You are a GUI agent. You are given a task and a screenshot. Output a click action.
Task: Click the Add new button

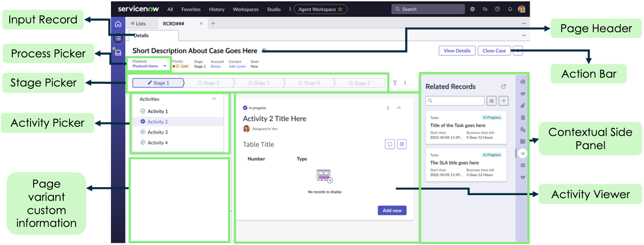pos(392,211)
